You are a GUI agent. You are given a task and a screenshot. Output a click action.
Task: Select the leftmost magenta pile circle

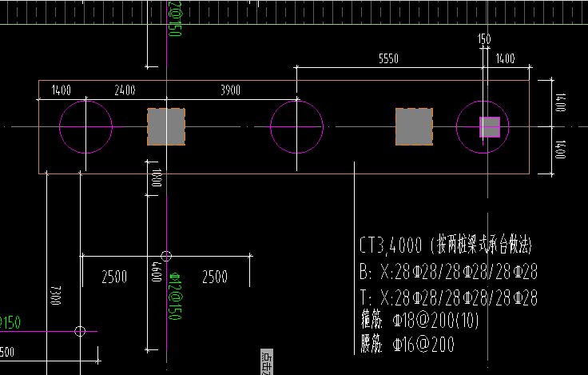click(x=85, y=127)
